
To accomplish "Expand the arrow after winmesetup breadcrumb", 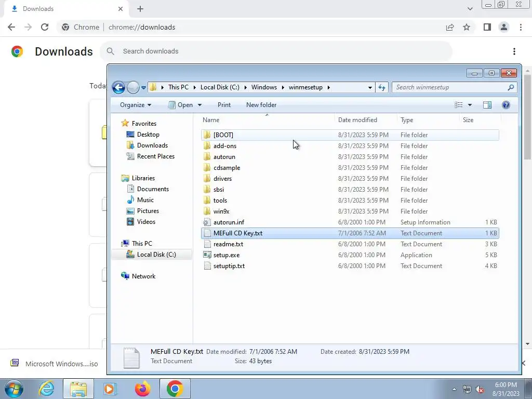I will (328, 87).
